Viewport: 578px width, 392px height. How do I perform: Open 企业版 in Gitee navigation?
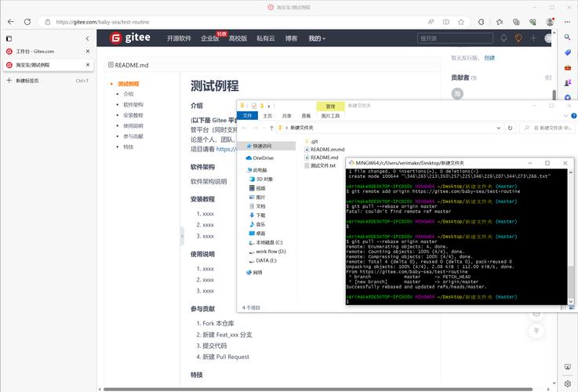point(209,38)
